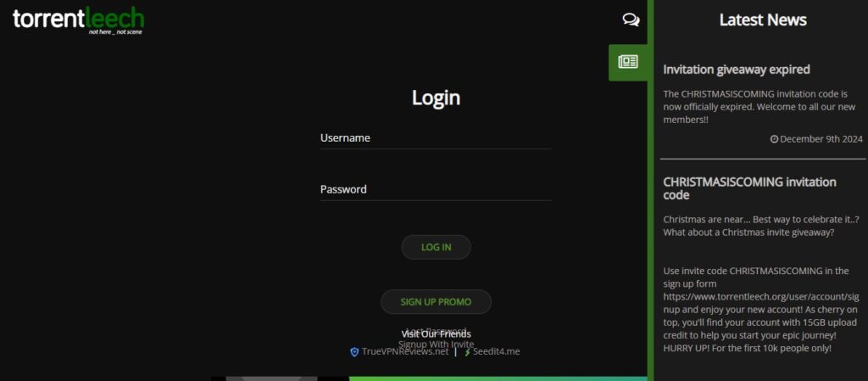This screenshot has width=868, height=381.
Task: Click the LOG IN button
Action: click(437, 247)
